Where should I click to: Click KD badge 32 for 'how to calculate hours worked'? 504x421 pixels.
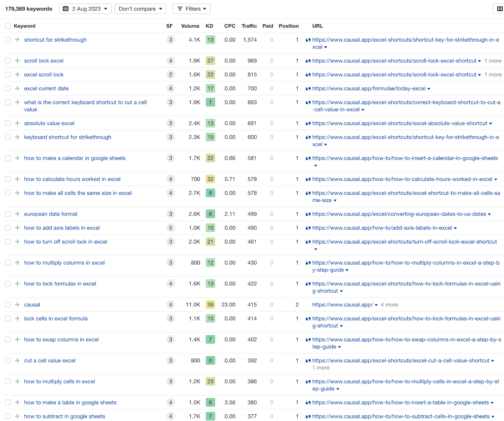[x=210, y=179]
